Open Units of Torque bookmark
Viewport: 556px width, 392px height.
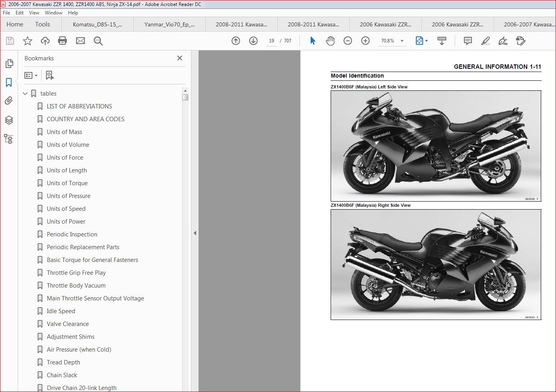click(x=67, y=183)
